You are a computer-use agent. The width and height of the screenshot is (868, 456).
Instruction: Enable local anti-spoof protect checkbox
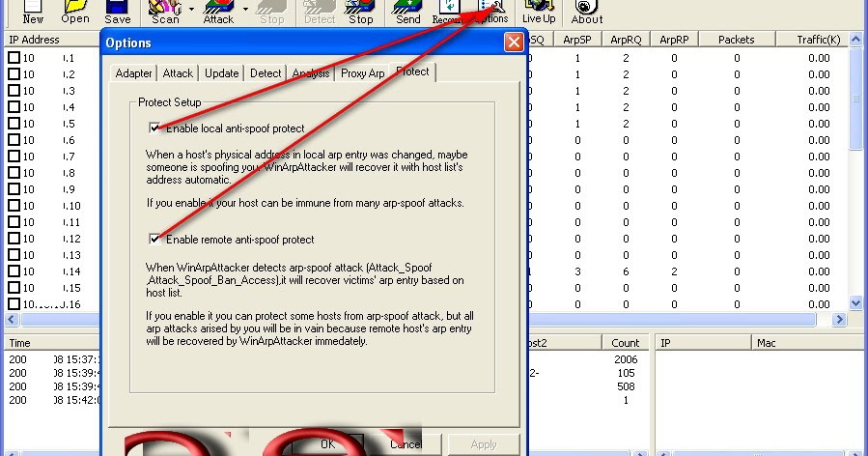pyautogui.click(x=154, y=128)
